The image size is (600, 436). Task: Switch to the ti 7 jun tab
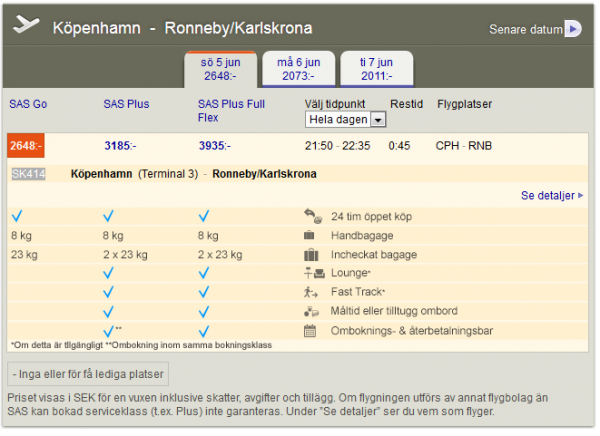[376, 67]
